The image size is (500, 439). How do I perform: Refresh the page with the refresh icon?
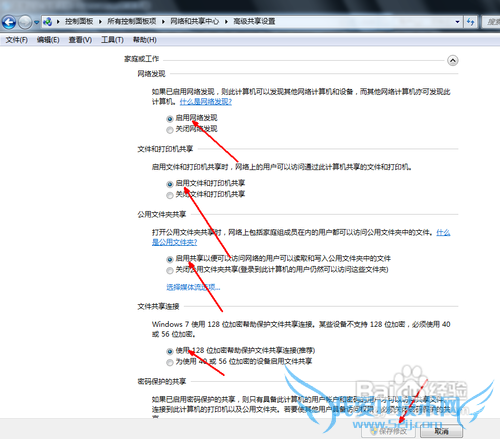click(x=470, y=22)
